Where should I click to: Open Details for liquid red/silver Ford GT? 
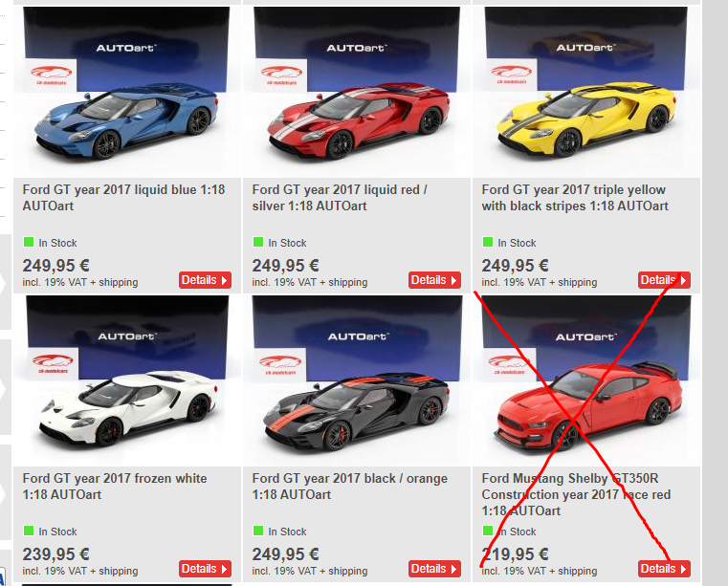434,280
